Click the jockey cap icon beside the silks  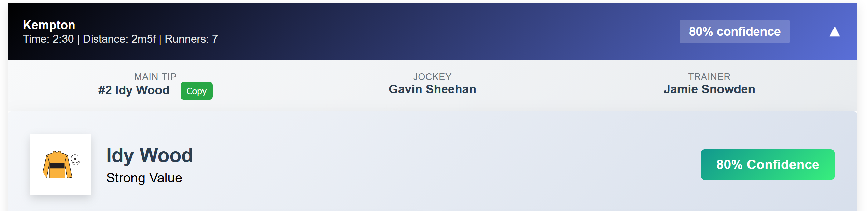75,160
